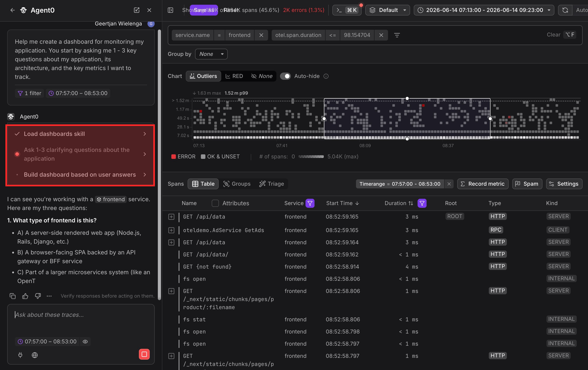This screenshot has height=370, width=588.
Task: Open Agent0 chat in a new window
Action: coord(136,10)
